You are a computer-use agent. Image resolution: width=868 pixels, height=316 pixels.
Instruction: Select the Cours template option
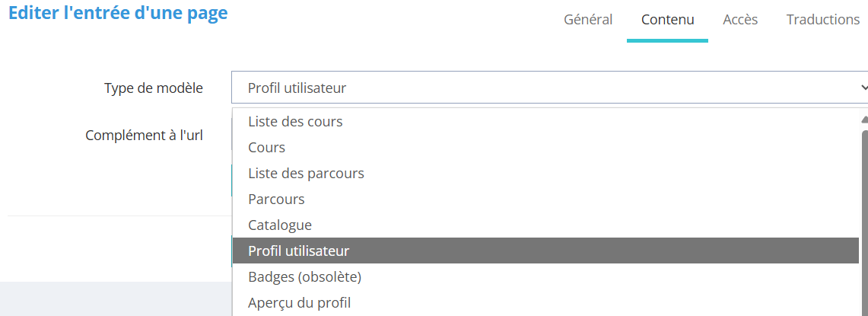pyautogui.click(x=266, y=147)
